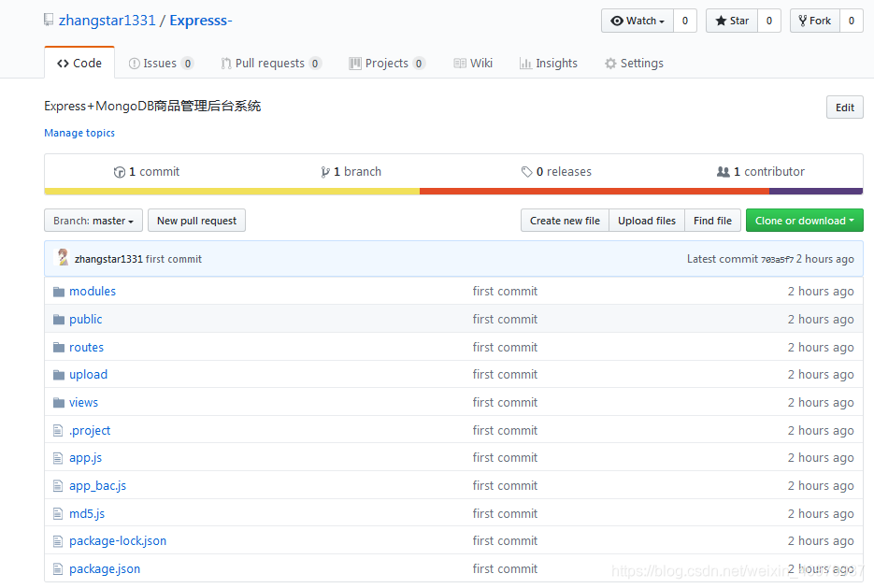Click the branch fork icon beside 1 branch
Screen dimensions: 874x588
coord(325,172)
